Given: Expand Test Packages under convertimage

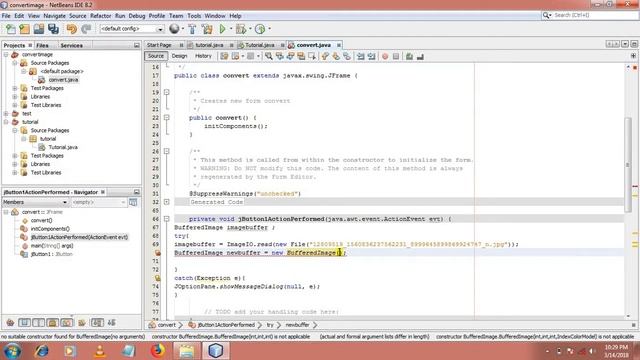Looking at the screenshot, I should coord(15,88).
